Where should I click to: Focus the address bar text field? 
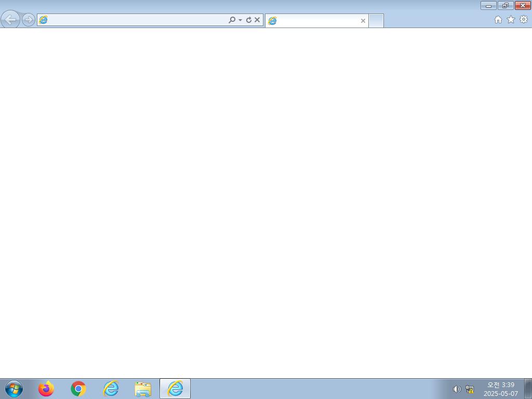[137, 20]
